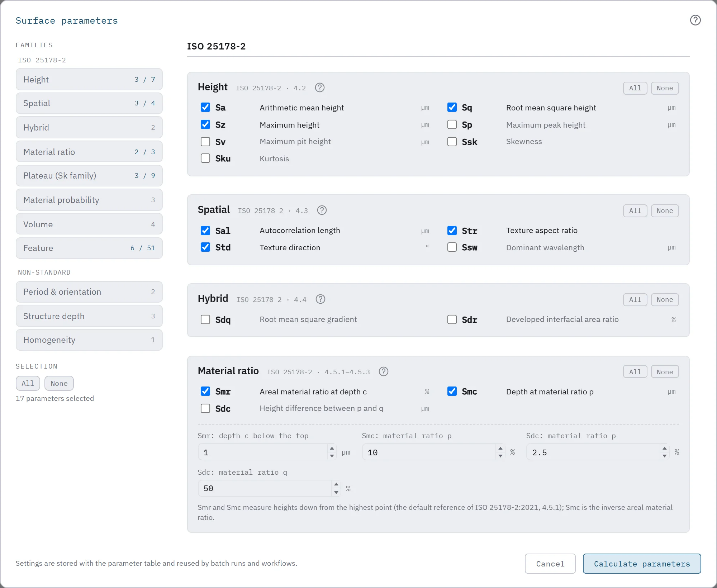Jump to Plateau (Sk family) parameters
This screenshot has width=717, height=588.
tap(89, 175)
